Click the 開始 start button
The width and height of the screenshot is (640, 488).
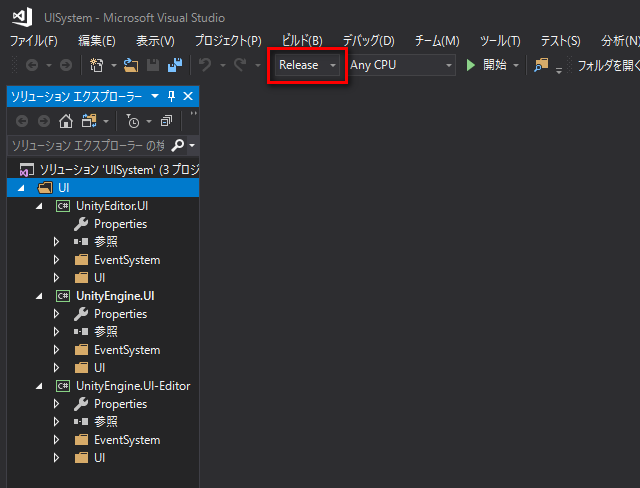[487, 65]
